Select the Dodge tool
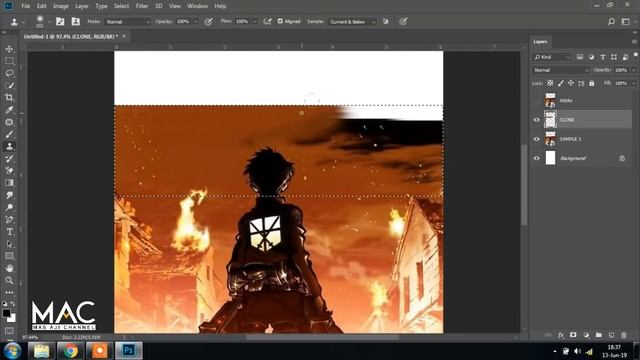 point(9,207)
